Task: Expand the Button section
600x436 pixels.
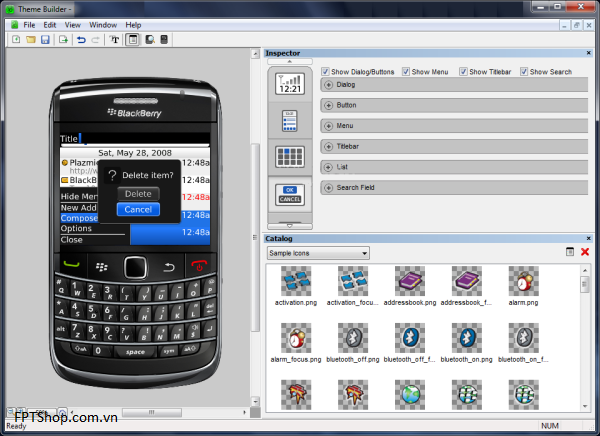Action: click(x=328, y=105)
